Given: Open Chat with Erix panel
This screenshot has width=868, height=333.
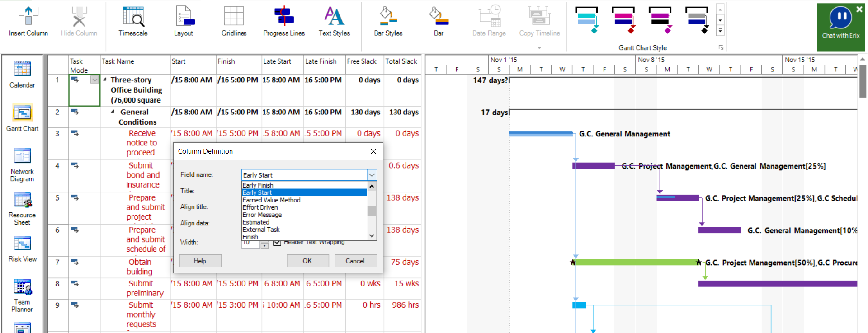Looking at the screenshot, I should point(840,23).
